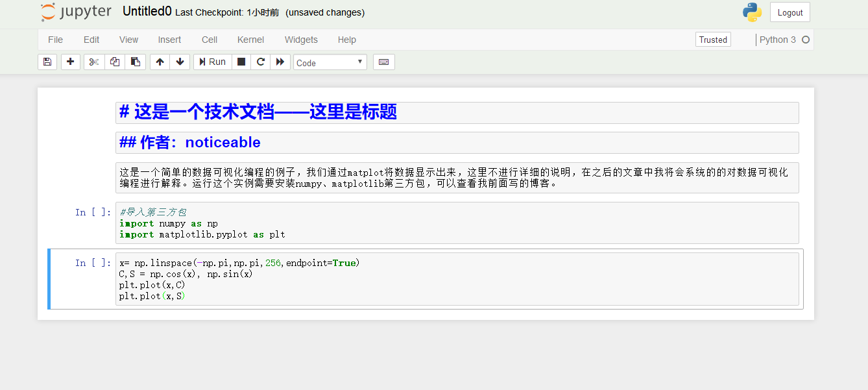The width and height of the screenshot is (868, 390).
Task: Open the command palette keyboard icon
Action: click(x=383, y=62)
